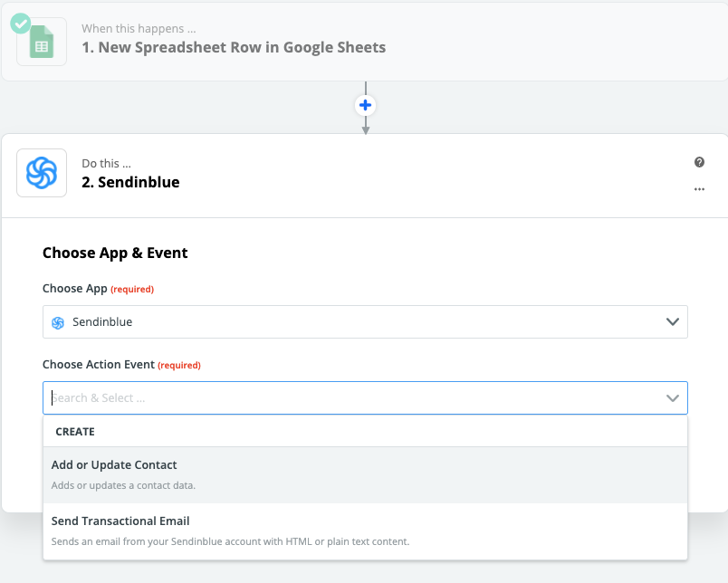
Task: Click the Search & Select input field
Action: click(365, 397)
